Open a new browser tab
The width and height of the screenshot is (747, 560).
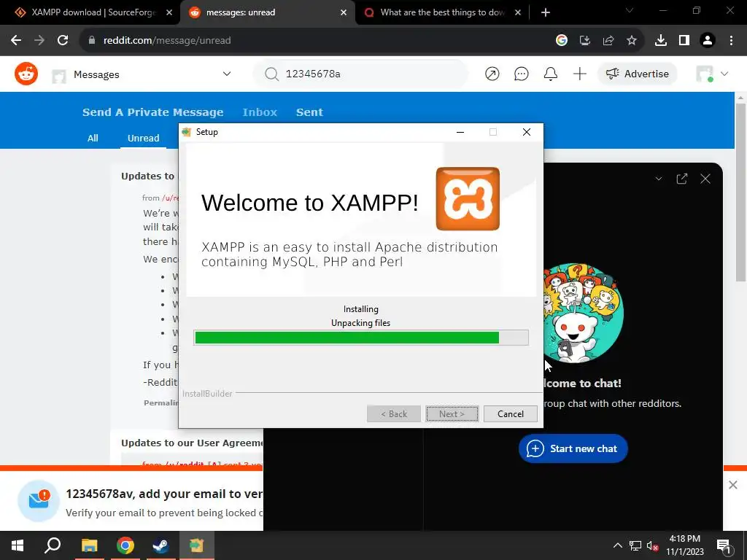pos(546,12)
